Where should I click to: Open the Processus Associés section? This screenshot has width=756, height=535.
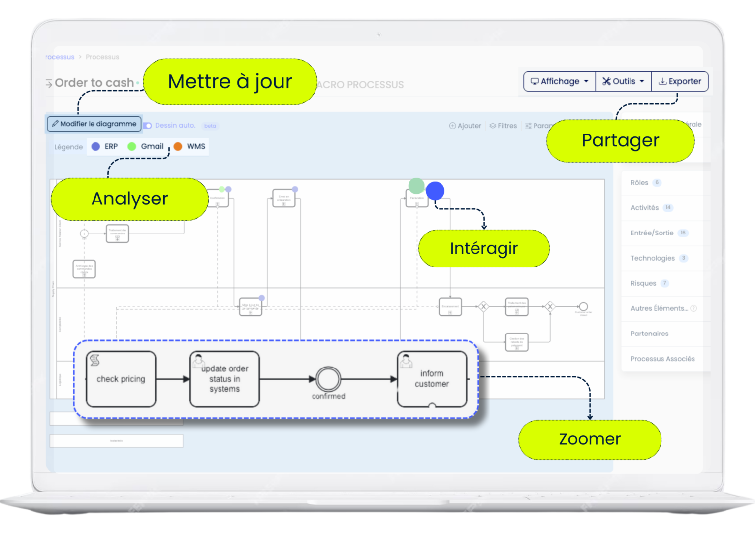click(x=662, y=359)
